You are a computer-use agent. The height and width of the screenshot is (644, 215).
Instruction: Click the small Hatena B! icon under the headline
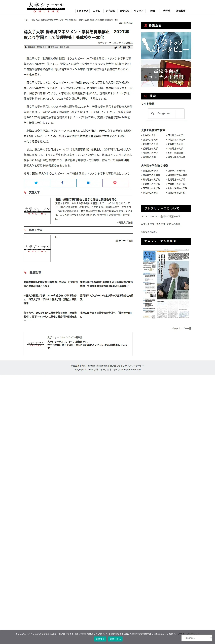point(124,47)
